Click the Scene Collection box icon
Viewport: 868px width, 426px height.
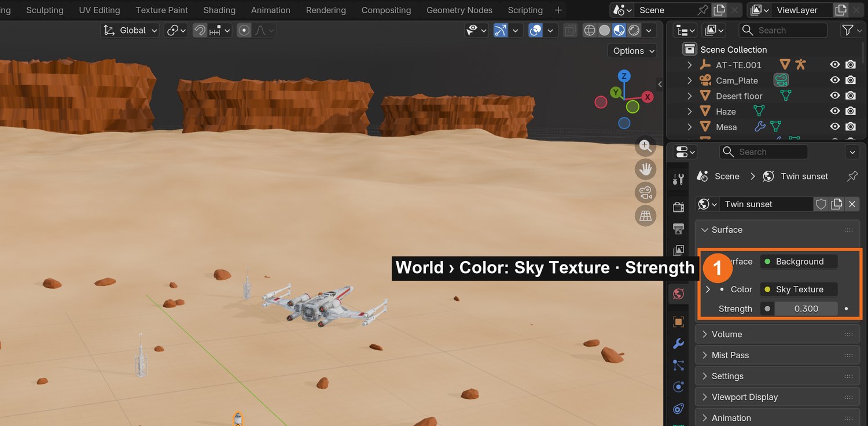[x=689, y=49]
